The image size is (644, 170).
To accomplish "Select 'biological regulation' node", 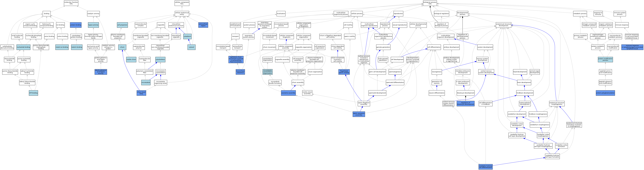I will 441,14.
